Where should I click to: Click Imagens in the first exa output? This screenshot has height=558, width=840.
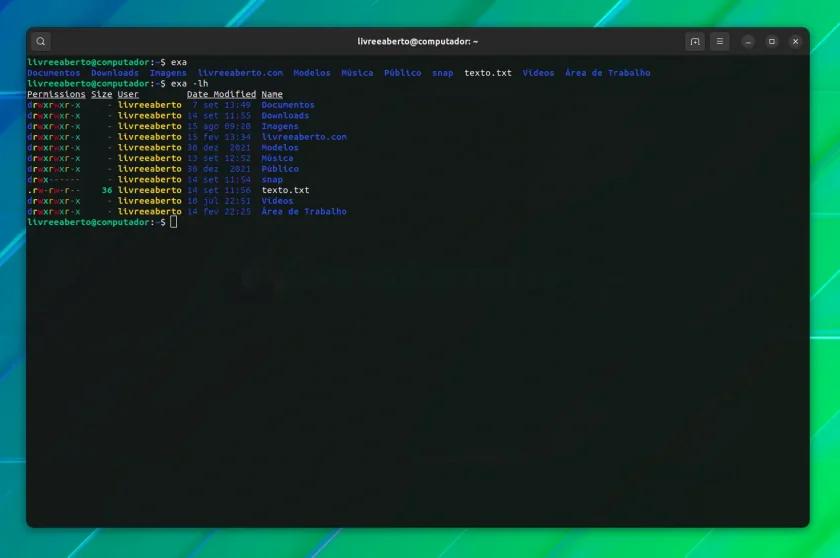point(168,73)
